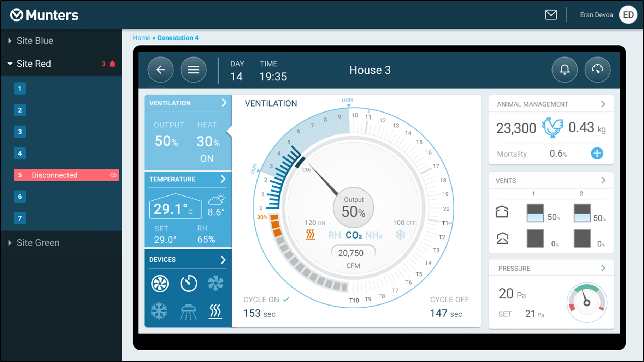Open the messages envelope icon
This screenshot has width=644, height=362.
pos(551,15)
